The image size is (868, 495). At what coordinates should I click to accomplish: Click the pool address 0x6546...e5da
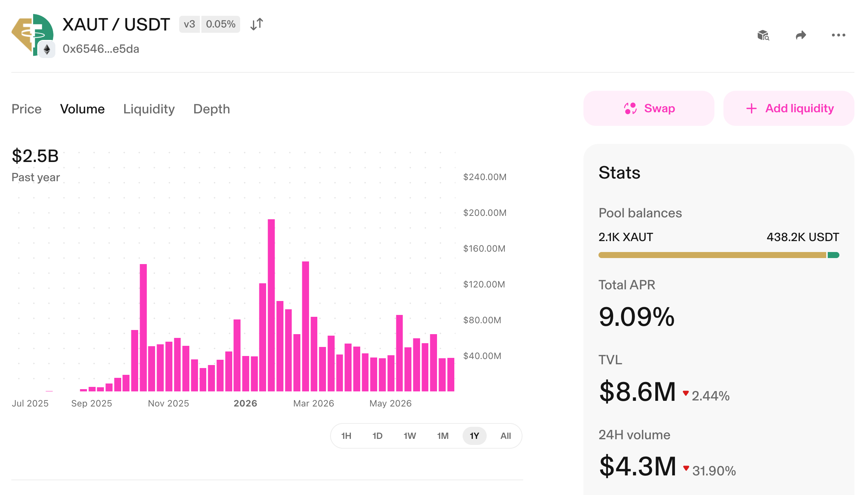101,49
